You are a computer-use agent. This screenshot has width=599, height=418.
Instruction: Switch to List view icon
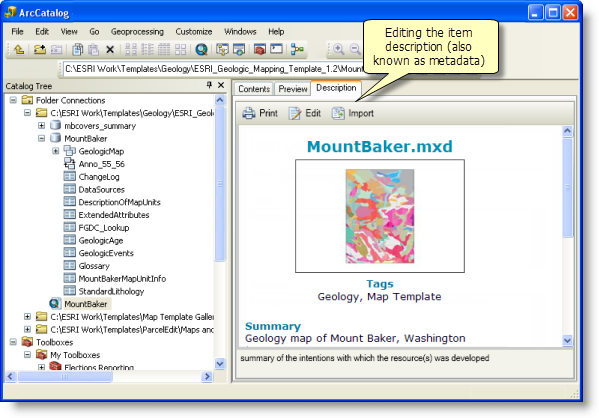(147, 49)
